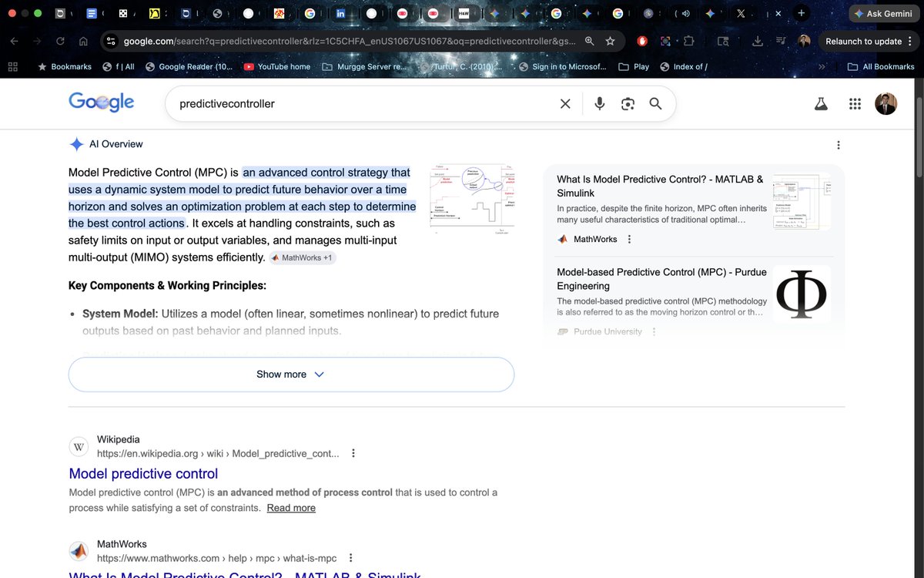Go to the browser home page
Viewport: 924px width, 578px height.
[x=83, y=41]
